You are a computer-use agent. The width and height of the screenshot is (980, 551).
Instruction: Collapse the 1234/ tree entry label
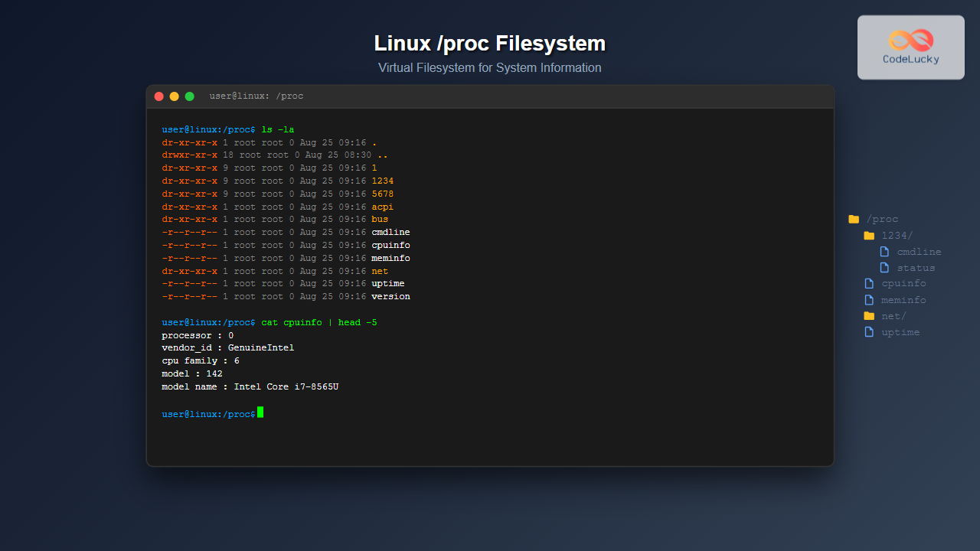[897, 236]
